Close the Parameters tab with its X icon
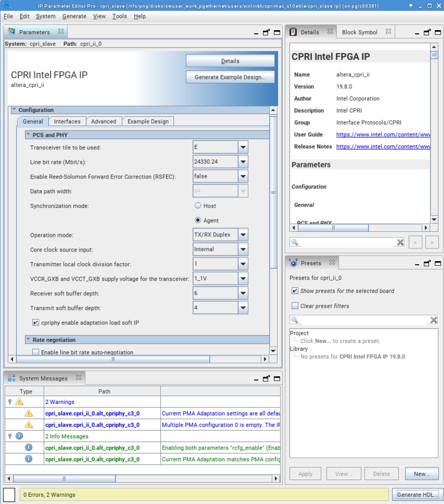 (x=61, y=32)
